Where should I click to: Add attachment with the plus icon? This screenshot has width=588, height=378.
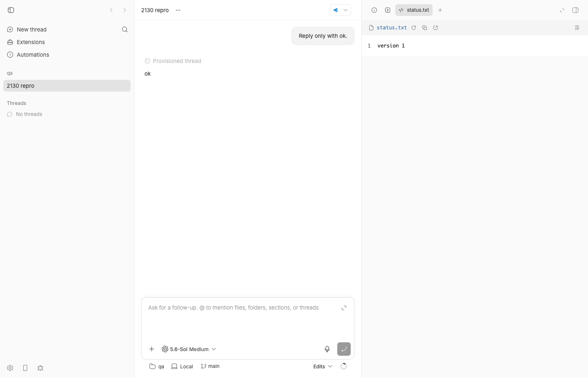(x=152, y=349)
